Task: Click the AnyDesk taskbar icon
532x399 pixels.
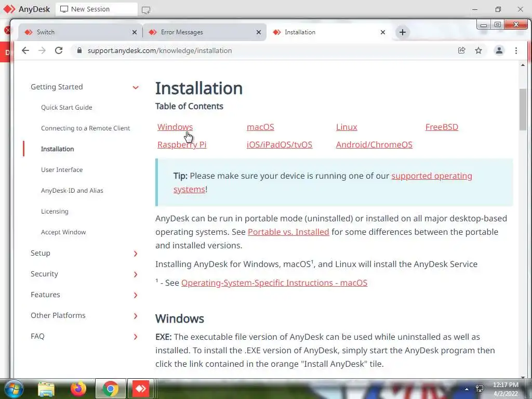Action: 141,389
